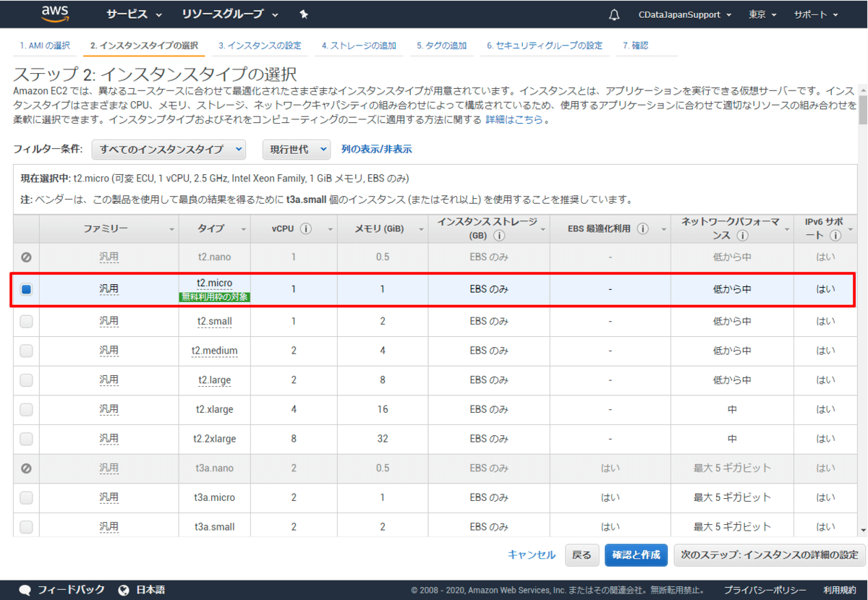868x600 pixels.
Task: Click the t2.2xlarge type cell
Action: click(215, 439)
